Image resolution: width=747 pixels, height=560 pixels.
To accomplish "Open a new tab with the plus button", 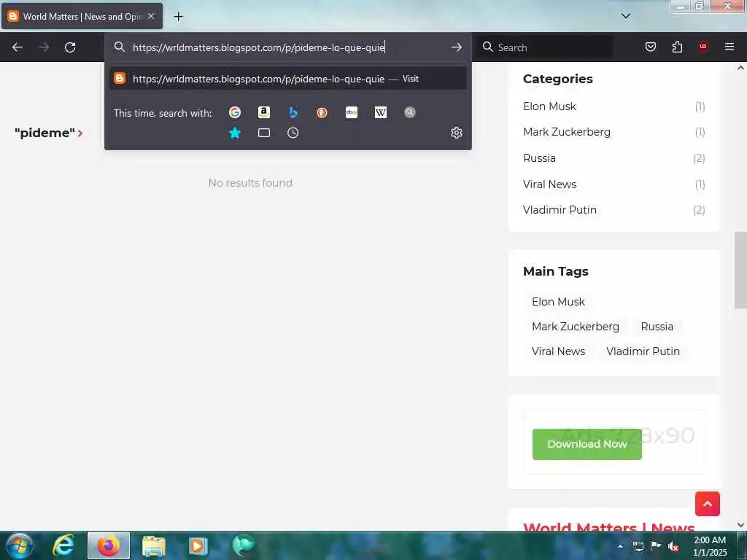I will 178,17.
